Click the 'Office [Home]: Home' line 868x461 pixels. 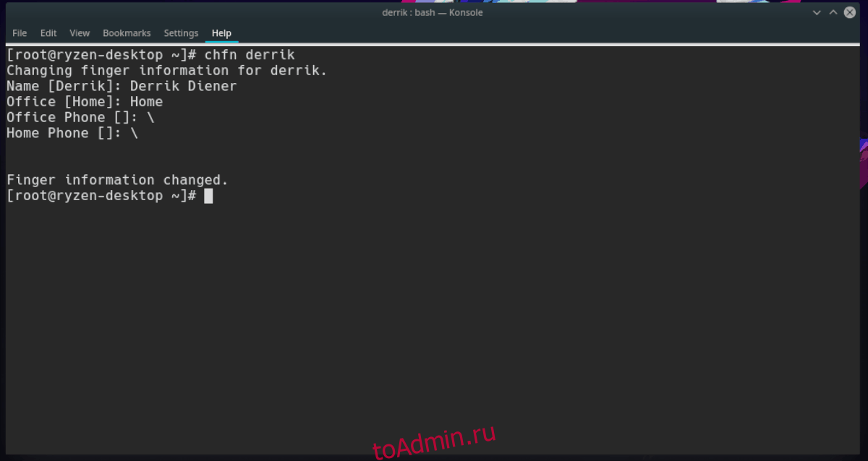click(85, 102)
